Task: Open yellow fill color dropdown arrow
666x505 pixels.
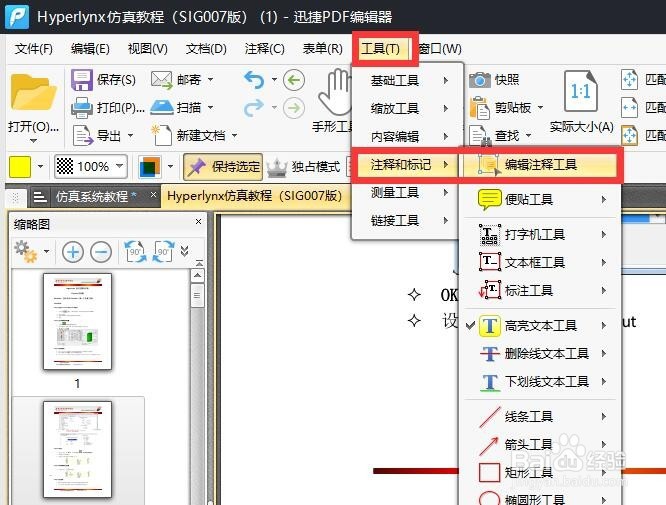Action: [x=40, y=166]
